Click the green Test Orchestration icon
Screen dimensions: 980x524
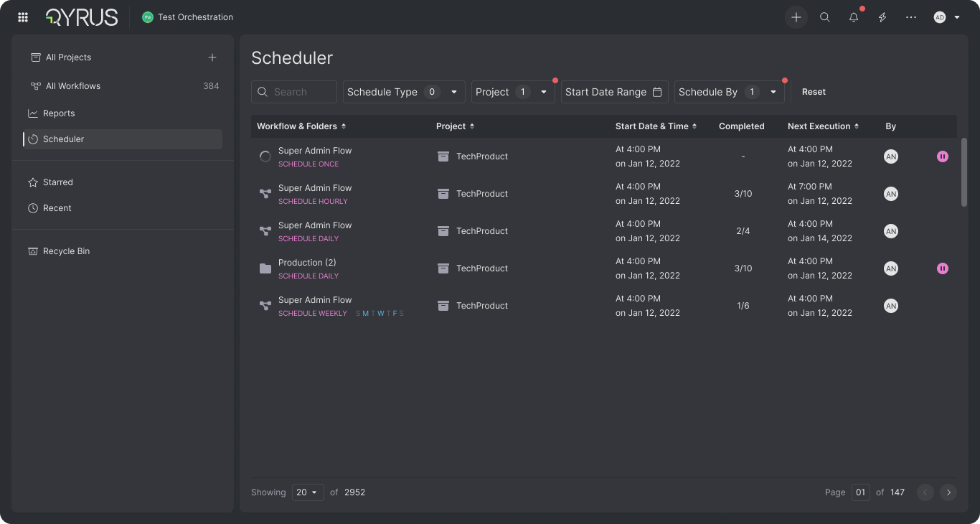[148, 17]
